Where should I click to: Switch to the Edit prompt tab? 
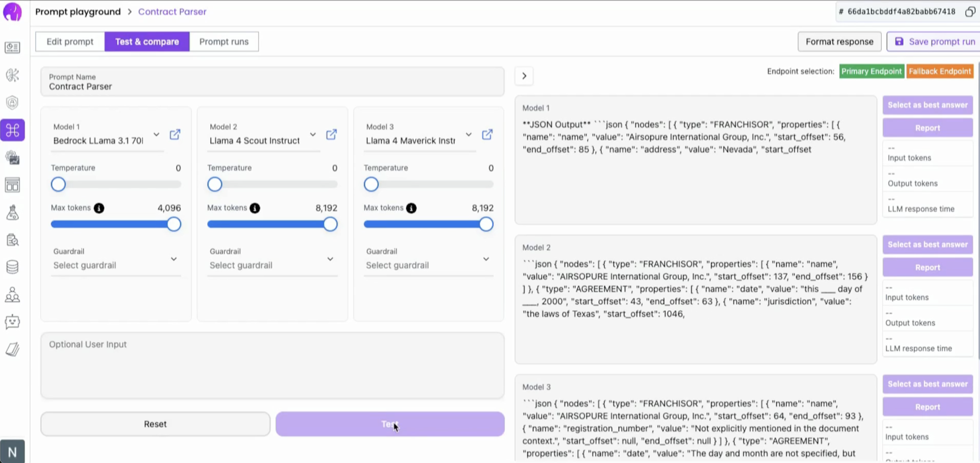70,42
